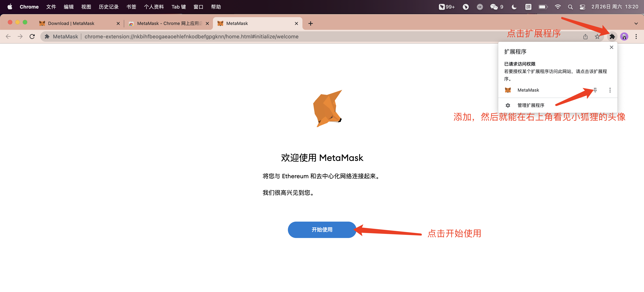The height and width of the screenshot is (292, 644).
Task: Expand the tab search chevron
Action: [x=636, y=23]
